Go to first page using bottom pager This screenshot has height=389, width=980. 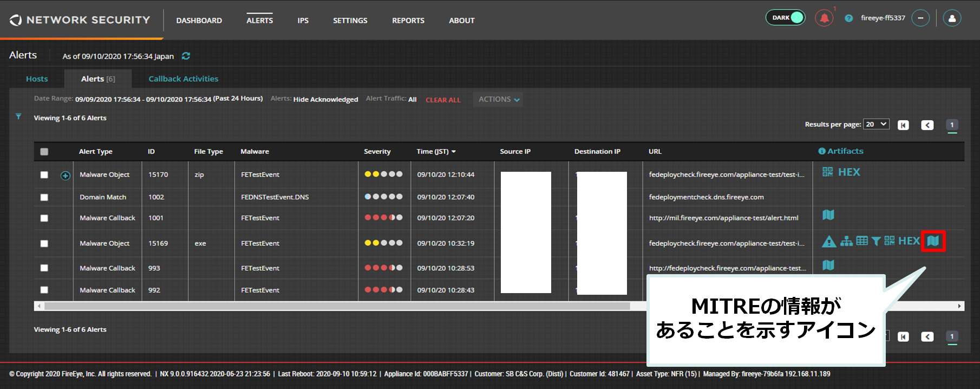click(x=903, y=336)
